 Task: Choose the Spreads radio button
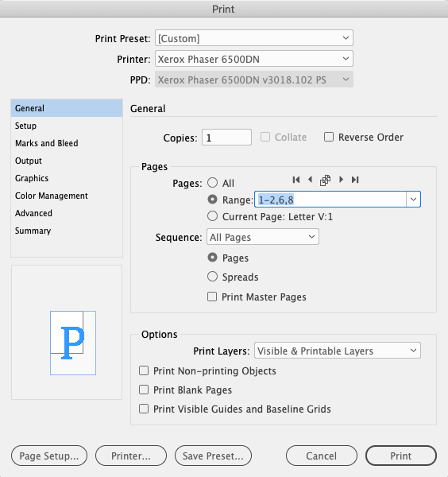[212, 277]
